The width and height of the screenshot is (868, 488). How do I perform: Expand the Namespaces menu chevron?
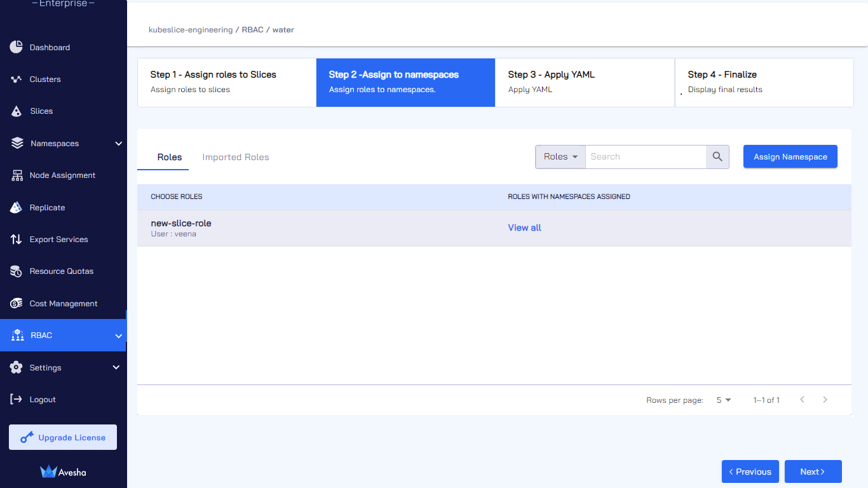(118, 144)
